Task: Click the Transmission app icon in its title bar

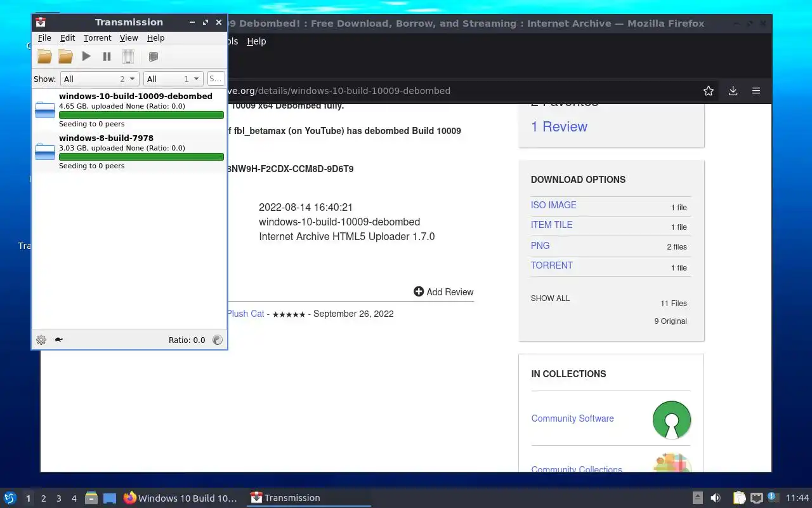Action: [41, 22]
